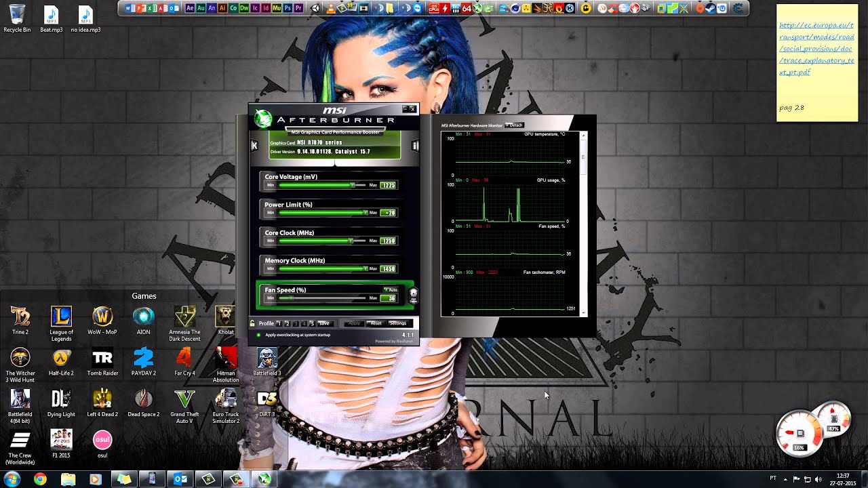Click the Power Limit value field +20
The height and width of the screenshot is (488, 868).
point(388,213)
